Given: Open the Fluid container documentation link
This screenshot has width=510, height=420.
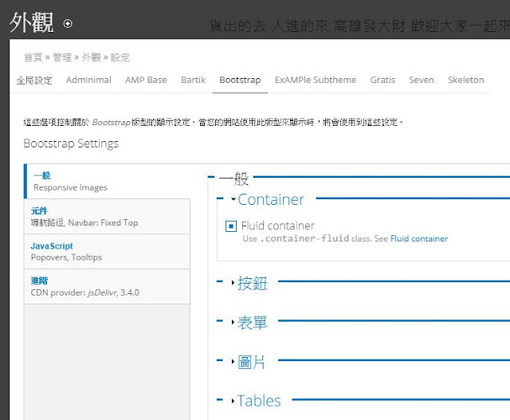Looking at the screenshot, I should (x=419, y=239).
